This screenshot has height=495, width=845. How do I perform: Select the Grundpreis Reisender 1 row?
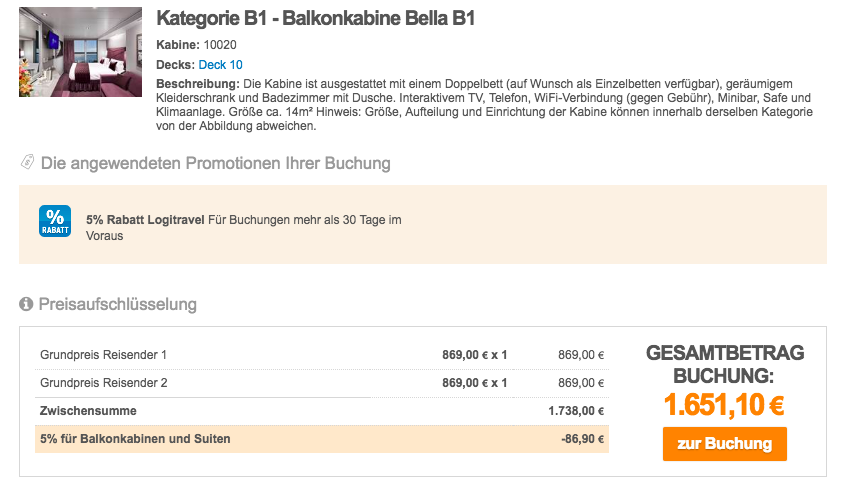point(322,355)
